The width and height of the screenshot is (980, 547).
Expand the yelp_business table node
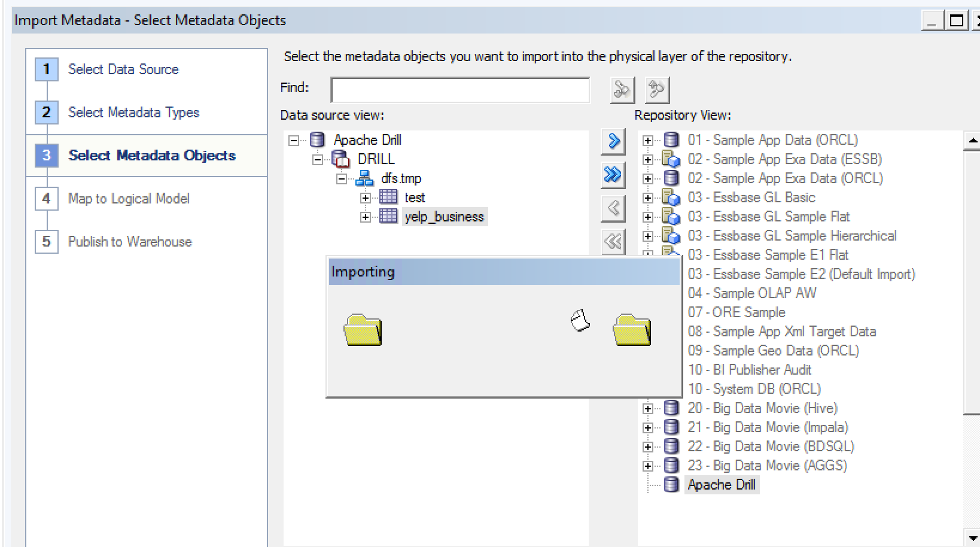366,217
